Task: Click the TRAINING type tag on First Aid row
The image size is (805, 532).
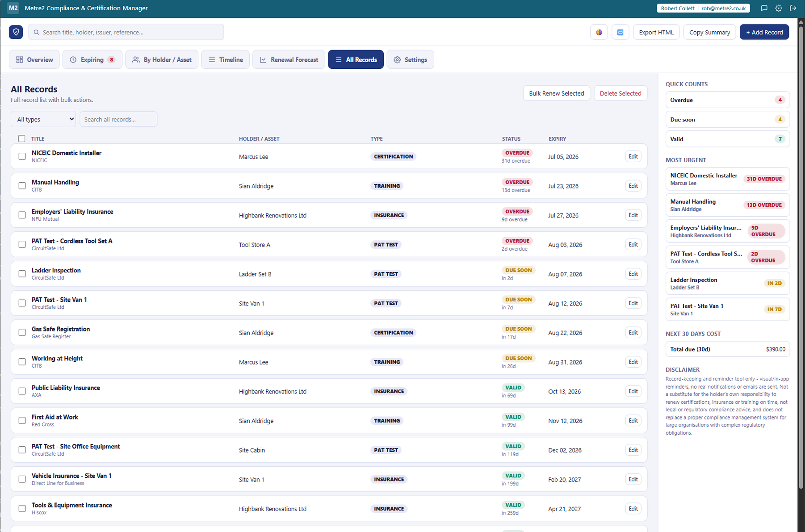Action: [387, 421]
